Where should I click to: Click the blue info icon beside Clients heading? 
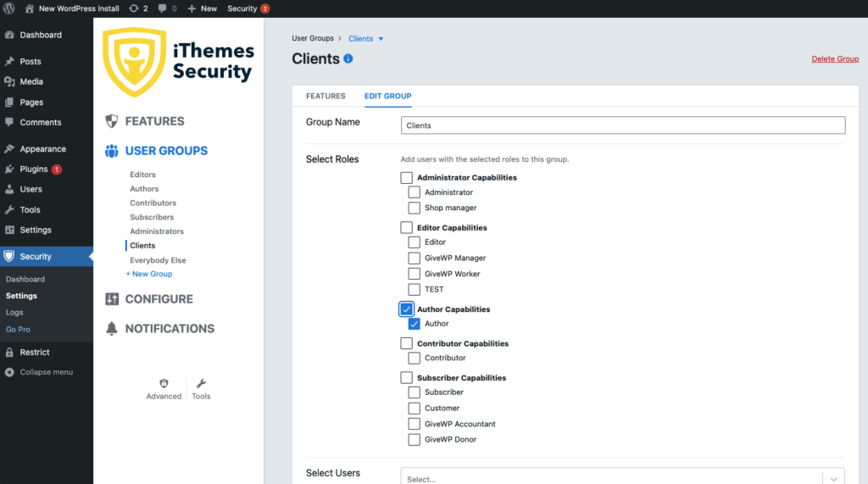tap(348, 58)
